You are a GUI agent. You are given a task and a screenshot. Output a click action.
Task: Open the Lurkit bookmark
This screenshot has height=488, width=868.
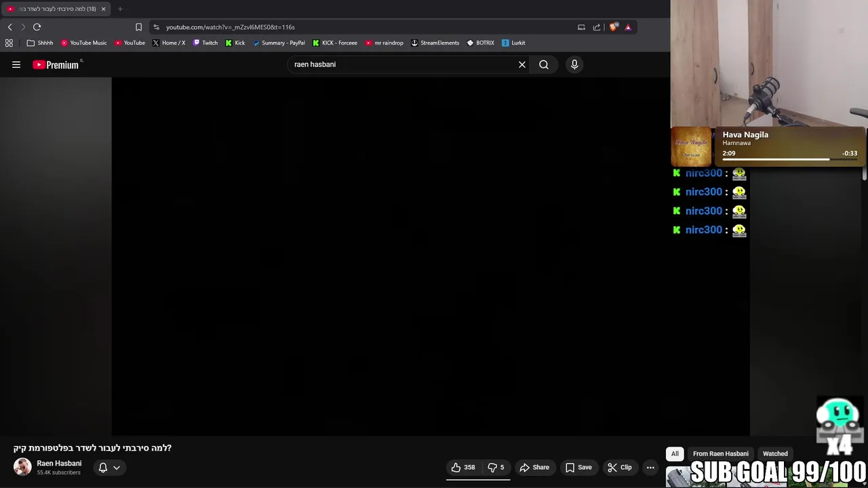point(513,43)
